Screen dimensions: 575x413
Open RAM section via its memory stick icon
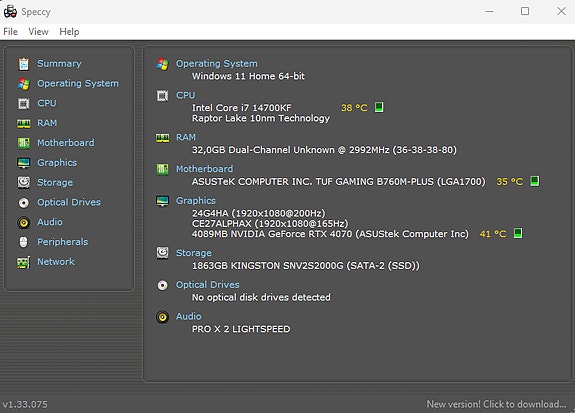24,124
